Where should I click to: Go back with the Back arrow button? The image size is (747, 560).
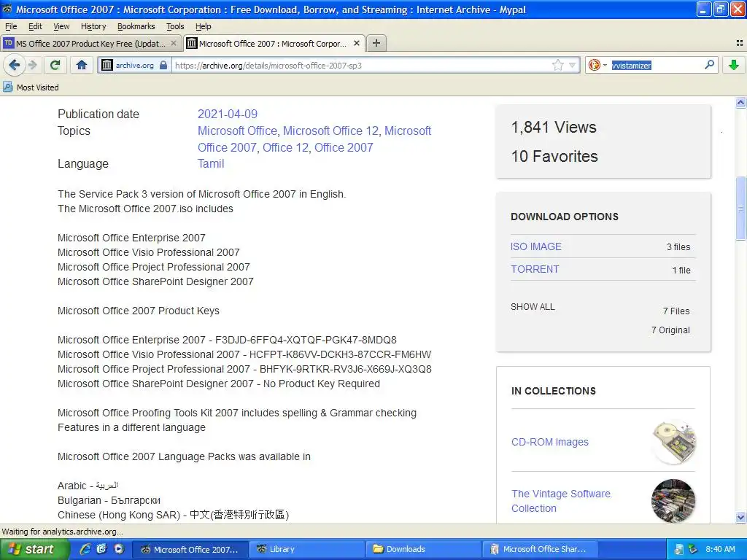(15, 65)
